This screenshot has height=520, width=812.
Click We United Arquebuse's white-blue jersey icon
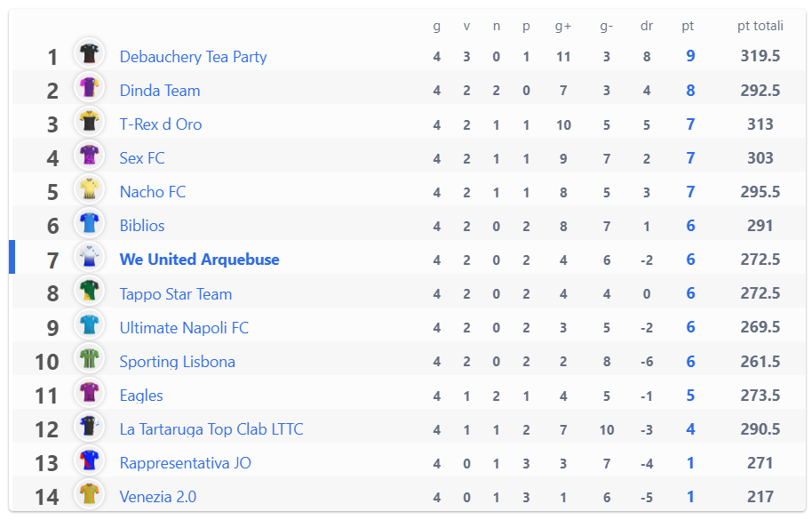[89, 256]
